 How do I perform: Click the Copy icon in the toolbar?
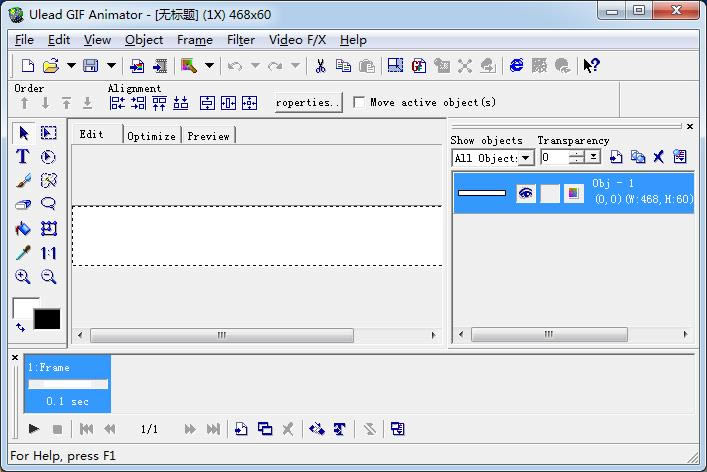click(343, 66)
